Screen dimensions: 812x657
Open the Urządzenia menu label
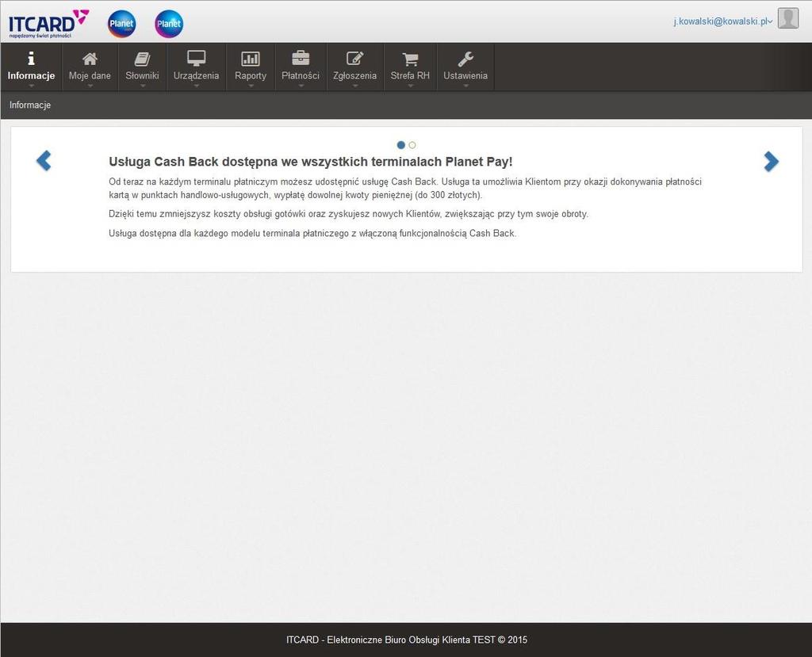pos(197,75)
